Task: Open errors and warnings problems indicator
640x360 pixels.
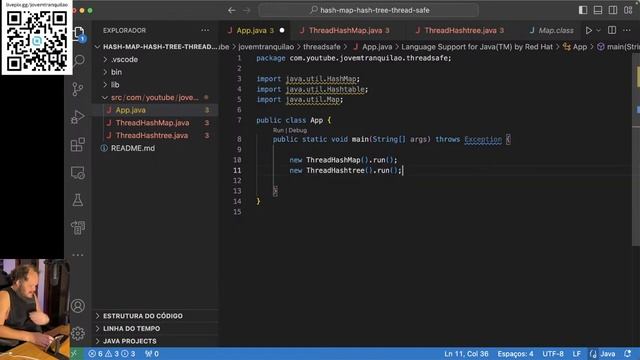Action: point(112,354)
